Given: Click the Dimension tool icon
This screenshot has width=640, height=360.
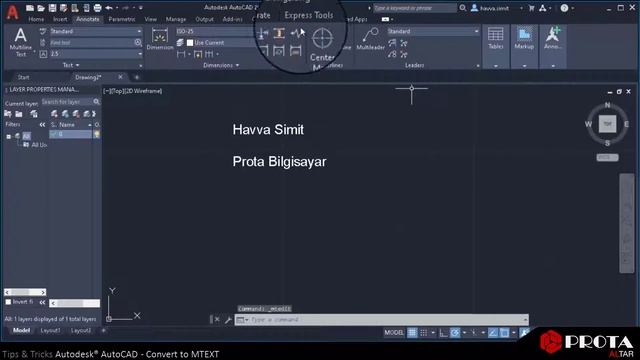Looking at the screenshot, I should [160, 36].
